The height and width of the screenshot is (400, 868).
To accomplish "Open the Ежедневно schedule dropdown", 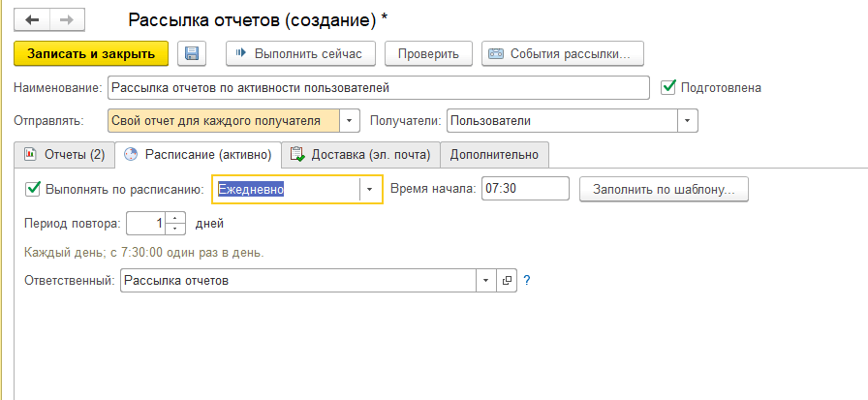I will pos(370,189).
